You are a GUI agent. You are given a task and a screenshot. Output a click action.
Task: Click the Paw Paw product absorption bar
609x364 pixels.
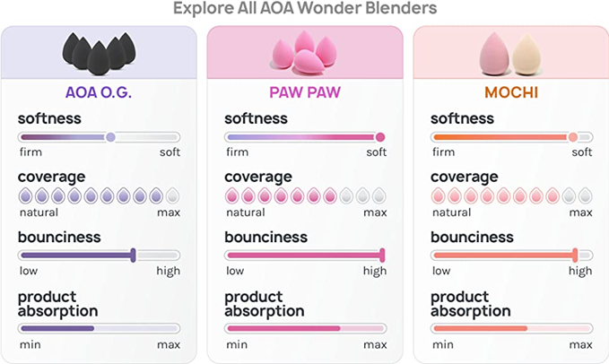tap(305, 329)
